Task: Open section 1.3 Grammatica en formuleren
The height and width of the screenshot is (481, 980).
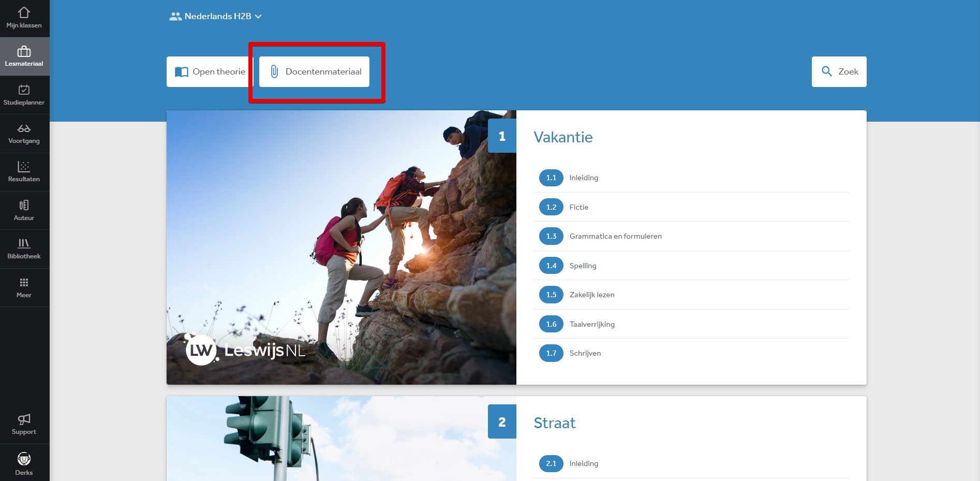Action: click(691, 236)
